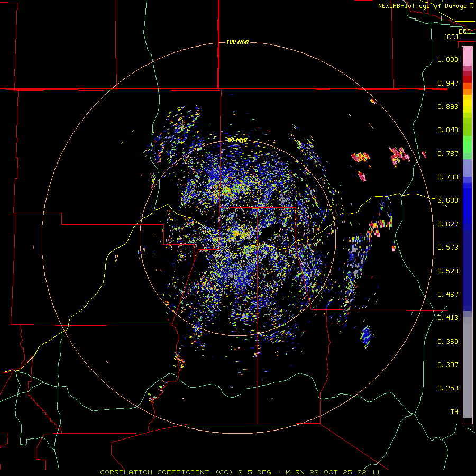Click the 100 NMI range ring label
476x476 pixels.
tap(237, 42)
